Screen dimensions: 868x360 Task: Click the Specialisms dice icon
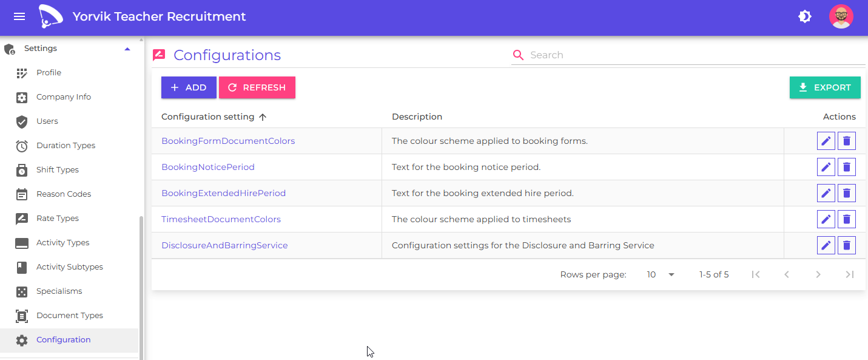(x=22, y=291)
